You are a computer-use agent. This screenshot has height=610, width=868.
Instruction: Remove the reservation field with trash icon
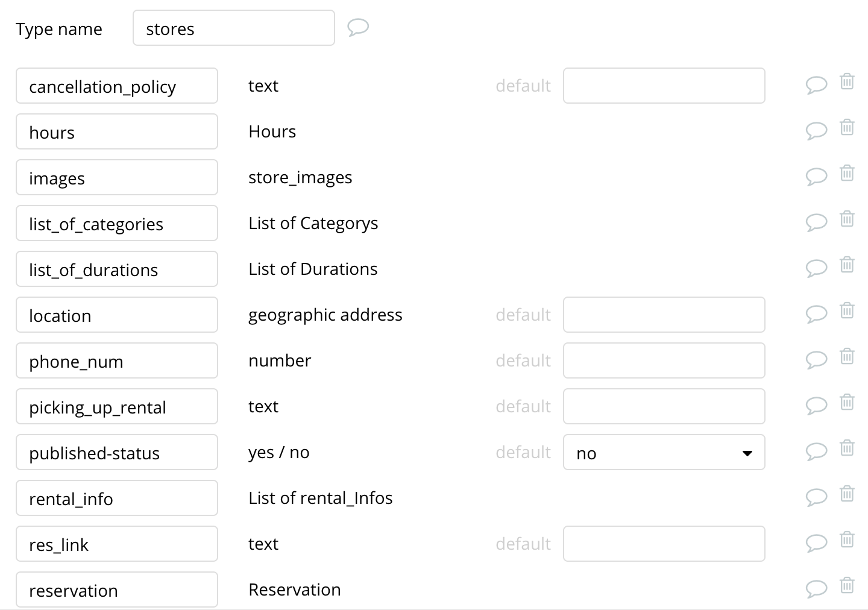pyautogui.click(x=847, y=585)
